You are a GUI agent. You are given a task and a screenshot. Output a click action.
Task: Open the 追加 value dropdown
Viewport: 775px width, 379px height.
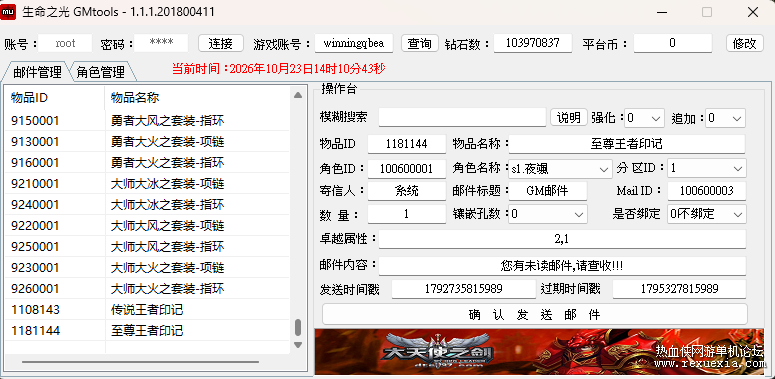(x=725, y=118)
